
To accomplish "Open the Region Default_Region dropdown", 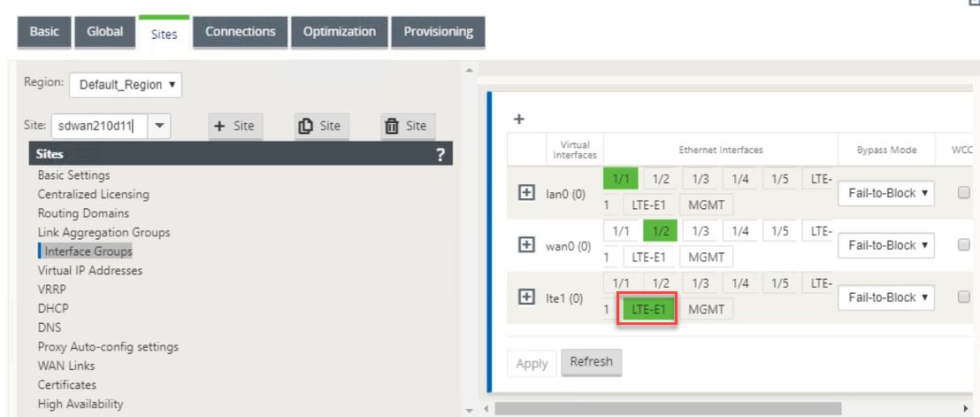I will pos(126,85).
